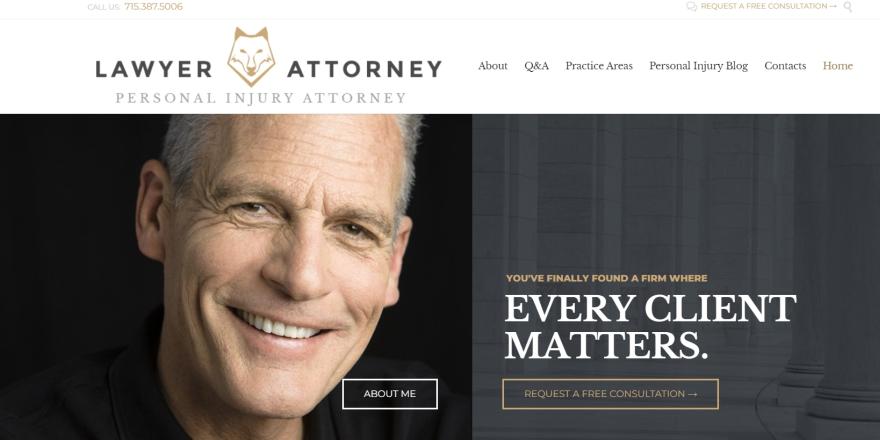880x440 pixels.
Task: Go to the Q&A page
Action: coord(537,66)
